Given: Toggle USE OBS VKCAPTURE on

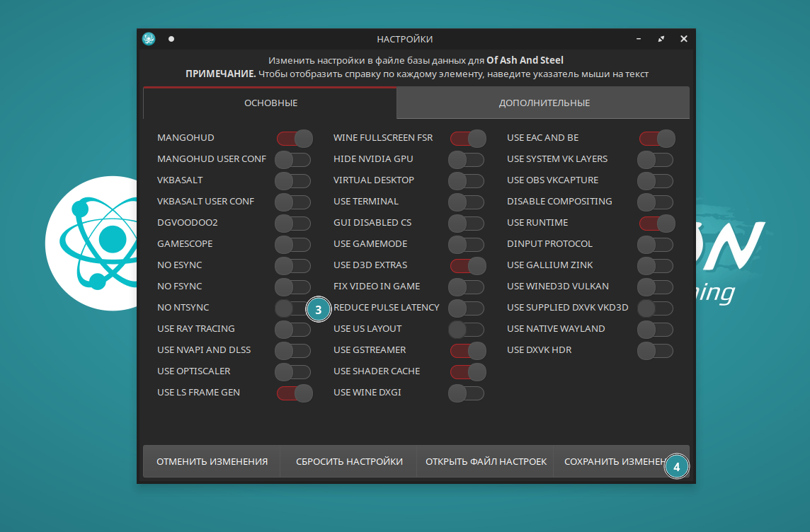Looking at the screenshot, I should click(x=656, y=180).
